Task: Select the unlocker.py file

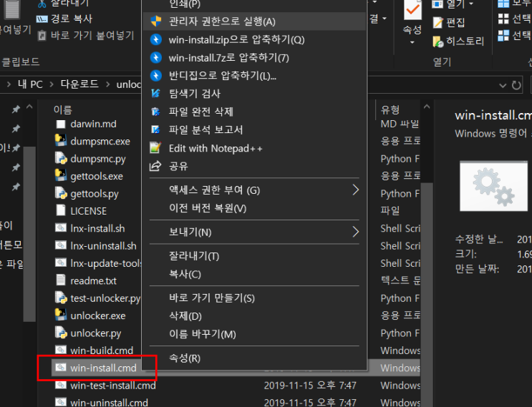Action: click(95, 333)
